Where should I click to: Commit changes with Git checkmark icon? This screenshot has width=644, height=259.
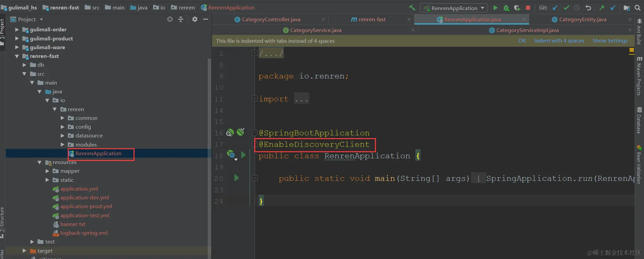566,8
